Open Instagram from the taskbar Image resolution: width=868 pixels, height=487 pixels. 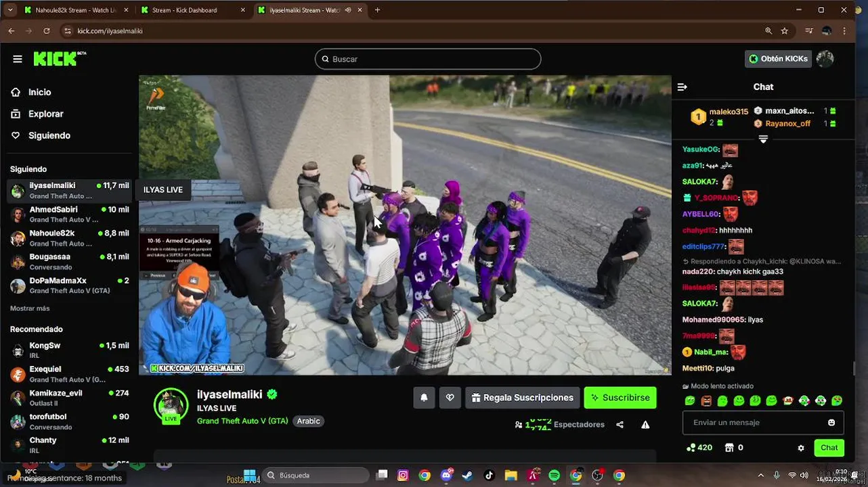click(x=403, y=476)
